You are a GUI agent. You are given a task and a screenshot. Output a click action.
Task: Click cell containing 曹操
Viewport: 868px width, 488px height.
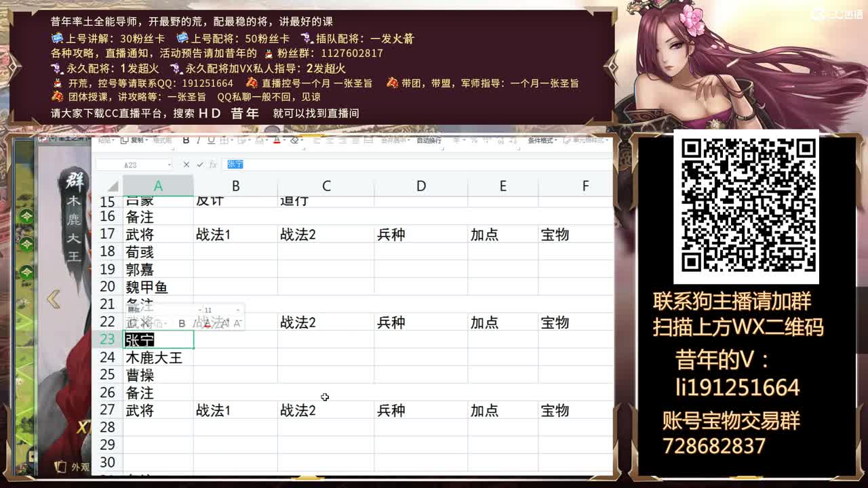click(158, 375)
